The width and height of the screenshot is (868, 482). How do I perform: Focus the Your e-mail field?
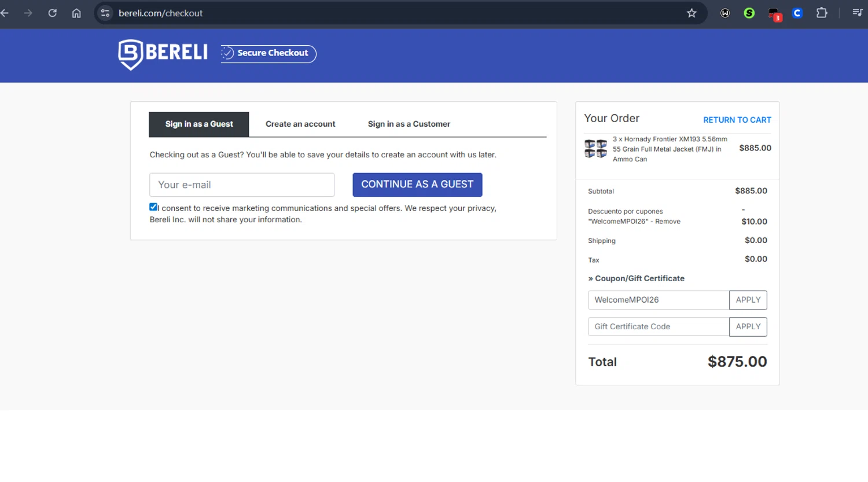click(242, 185)
